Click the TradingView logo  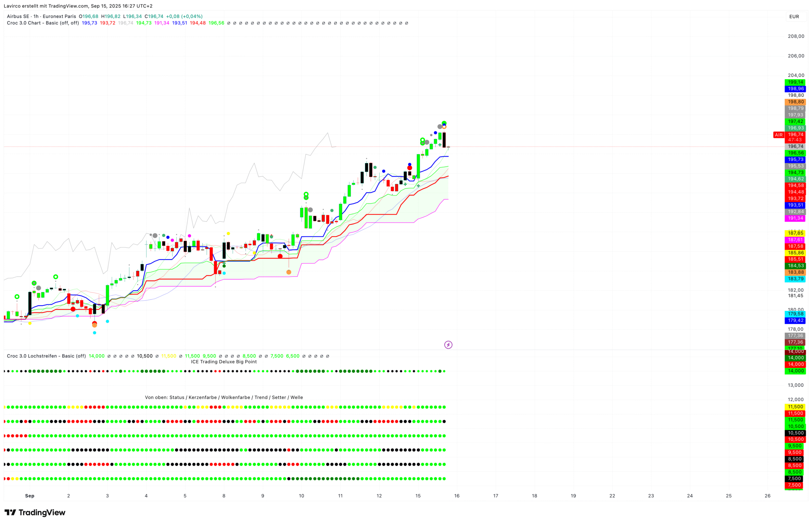35,512
